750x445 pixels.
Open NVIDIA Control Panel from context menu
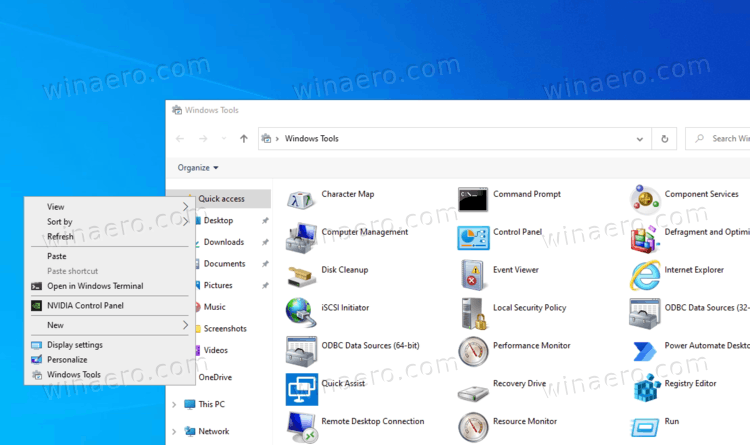click(110, 305)
